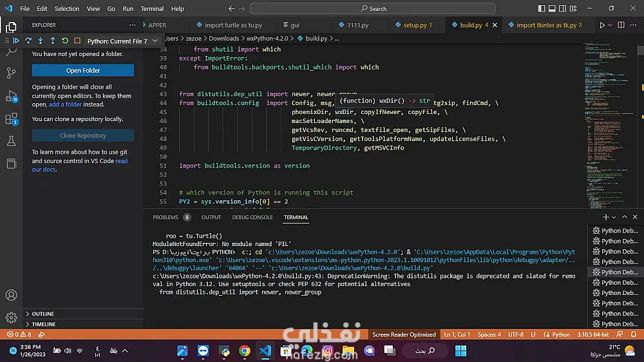Open the Selection menu
Viewport: 644px width, 362px height.
(x=66, y=8)
